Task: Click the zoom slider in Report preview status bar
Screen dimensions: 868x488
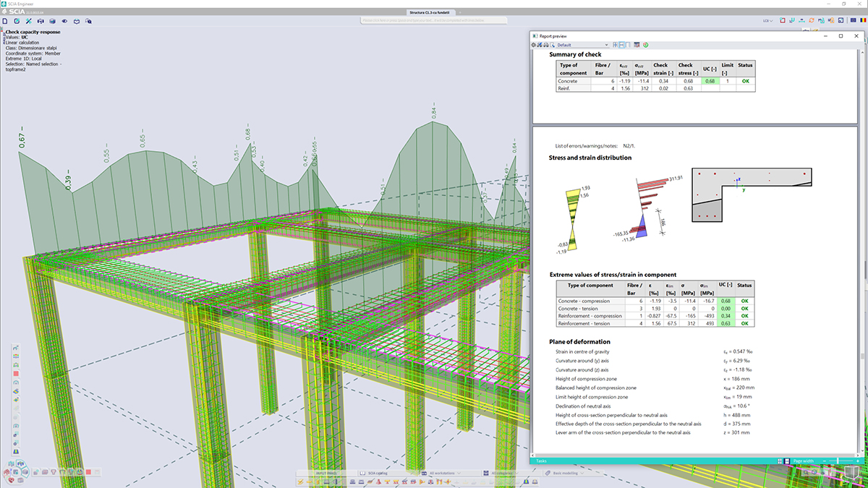Action: 839,461
